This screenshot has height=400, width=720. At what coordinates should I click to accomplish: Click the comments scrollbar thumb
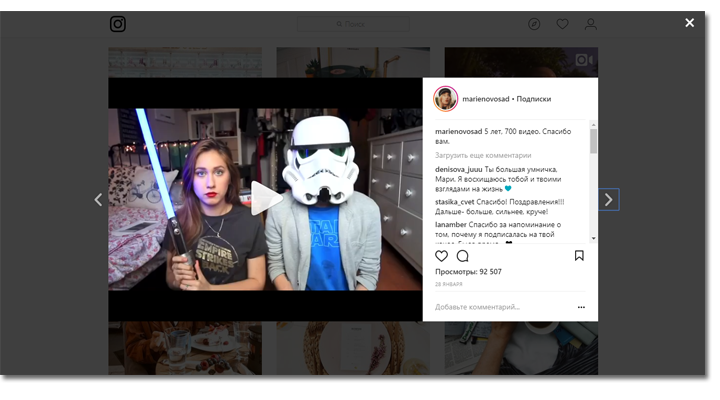(593, 141)
